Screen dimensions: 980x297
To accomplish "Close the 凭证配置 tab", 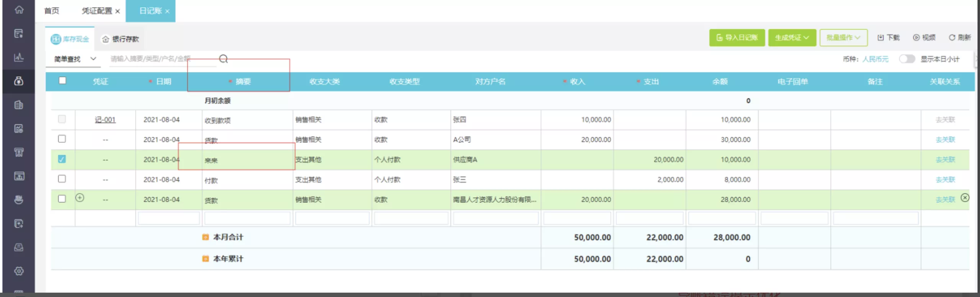I will click(x=118, y=11).
